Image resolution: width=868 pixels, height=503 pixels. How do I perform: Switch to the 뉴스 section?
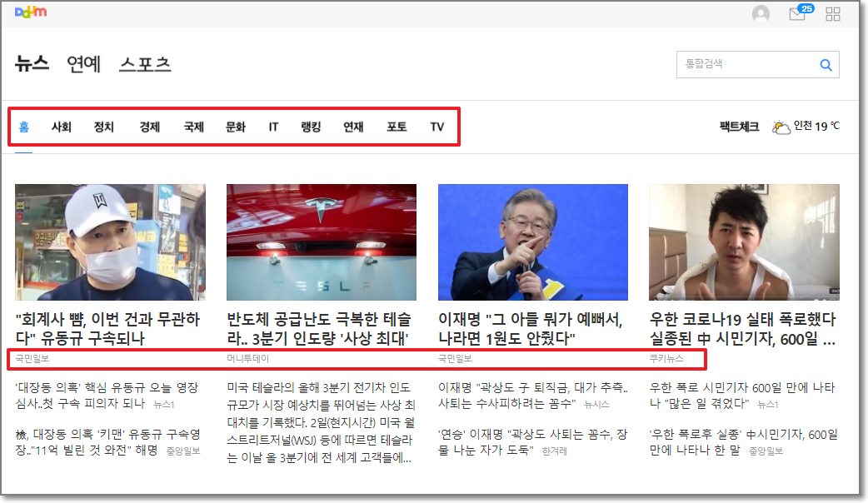pyautogui.click(x=32, y=63)
